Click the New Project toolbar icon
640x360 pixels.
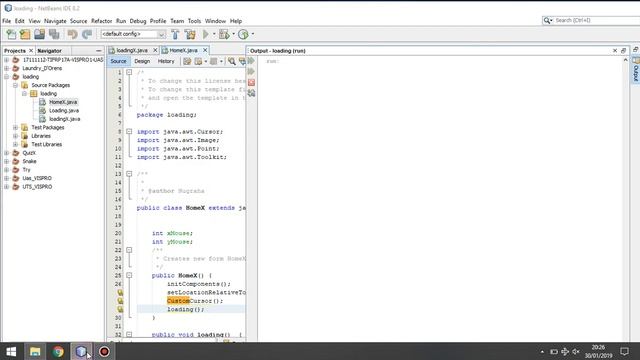click(x=25, y=34)
